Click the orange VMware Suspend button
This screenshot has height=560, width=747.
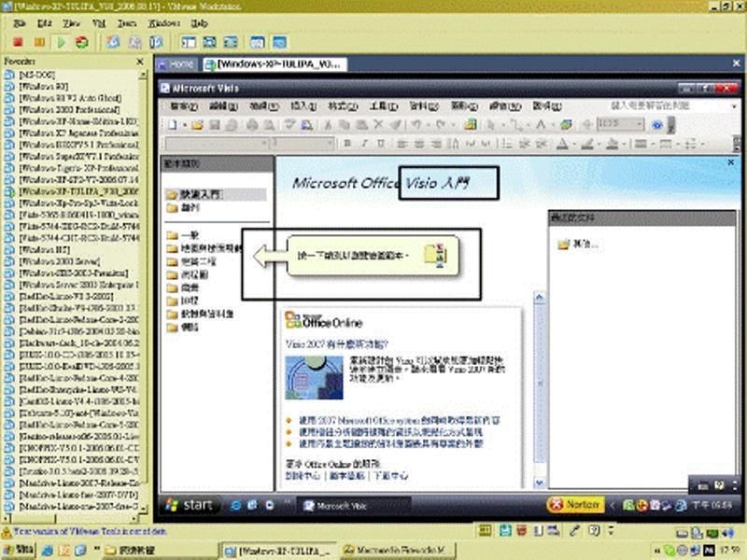pos(39,42)
